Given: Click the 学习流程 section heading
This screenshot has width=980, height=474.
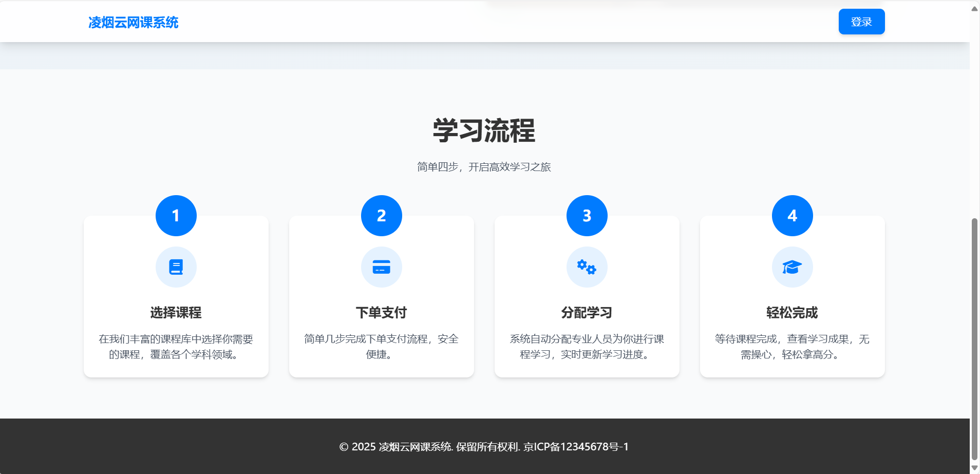Looking at the screenshot, I should pos(484,130).
